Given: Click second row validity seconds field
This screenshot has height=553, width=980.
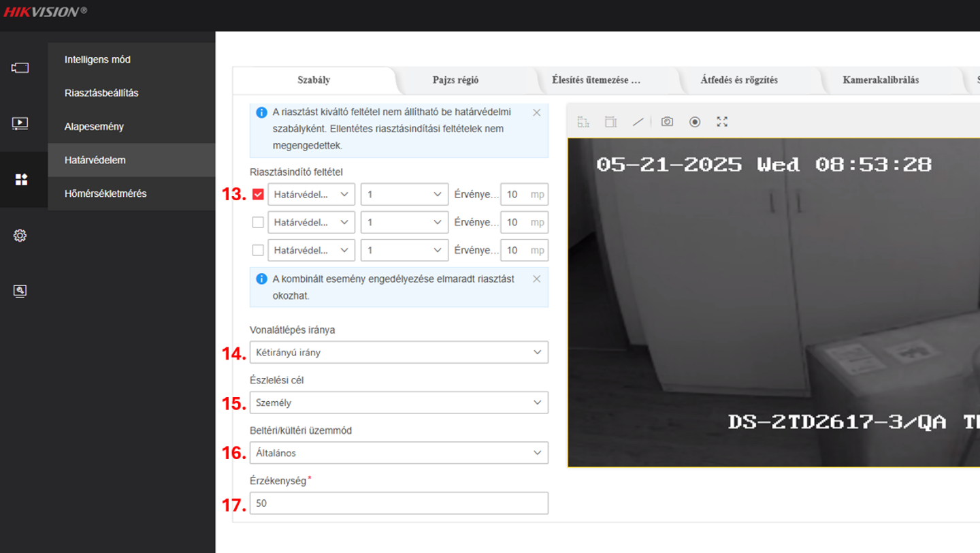Looking at the screenshot, I should [524, 222].
